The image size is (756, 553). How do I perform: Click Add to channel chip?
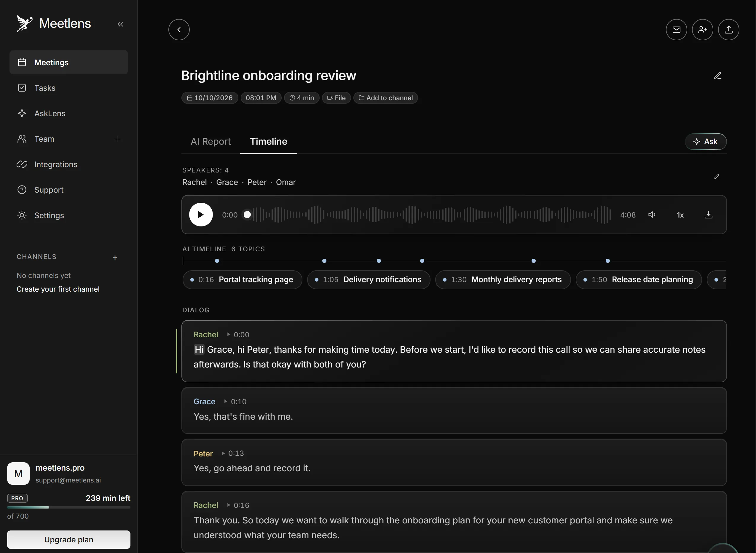tap(385, 98)
